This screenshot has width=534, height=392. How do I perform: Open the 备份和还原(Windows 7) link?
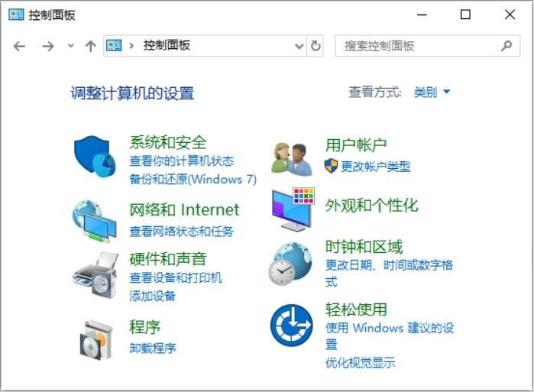[x=193, y=179]
